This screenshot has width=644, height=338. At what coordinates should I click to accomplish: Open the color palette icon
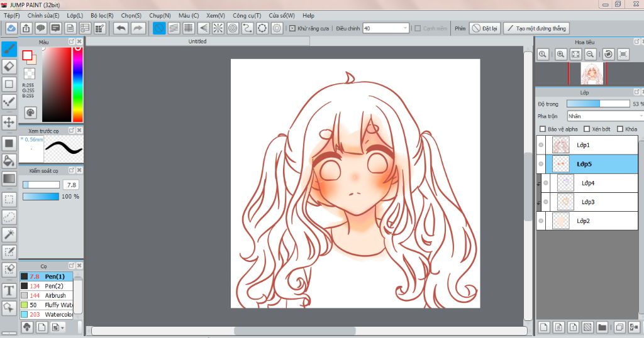tap(30, 112)
